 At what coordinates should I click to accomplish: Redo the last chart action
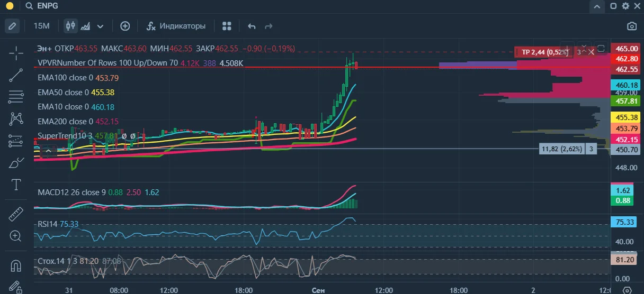pyautogui.click(x=269, y=26)
